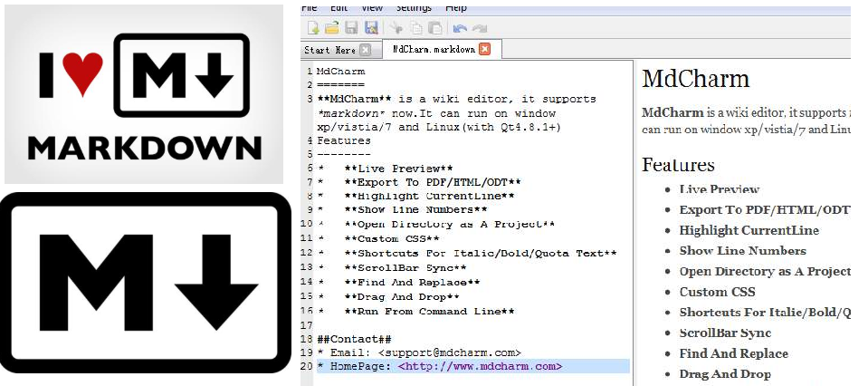Select the MdCharm.markdown tab
868x386 pixels.
tap(434, 49)
